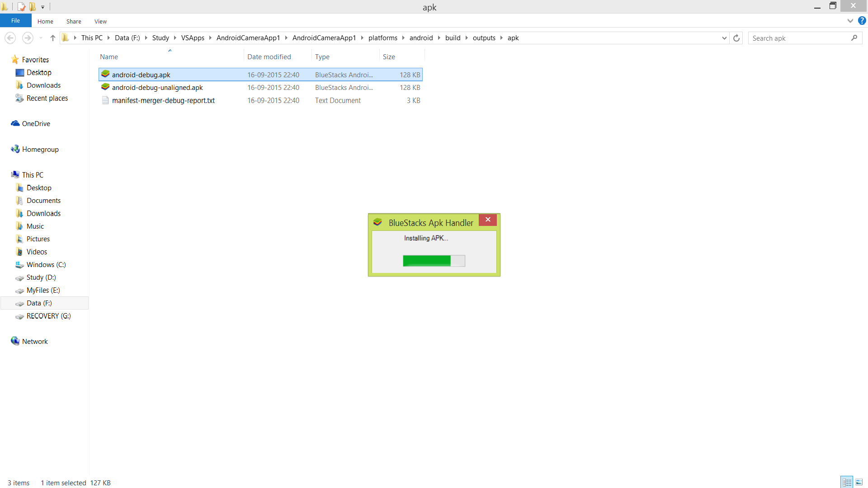Select the manifest-merger-debug-report.txt file icon
The height and width of the screenshot is (488, 868).
pos(105,100)
